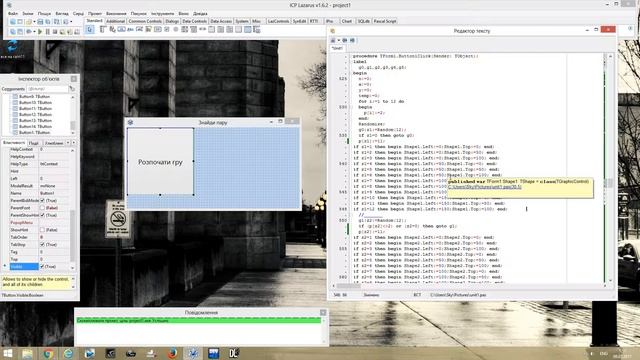Screen dimensions: 640x360
Task: Pause the running program
Action: [48, 31]
